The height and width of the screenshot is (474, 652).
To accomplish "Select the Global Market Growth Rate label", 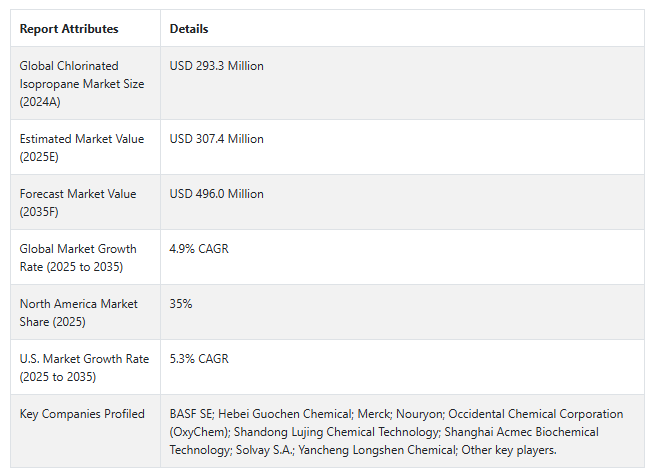I will click(78, 258).
